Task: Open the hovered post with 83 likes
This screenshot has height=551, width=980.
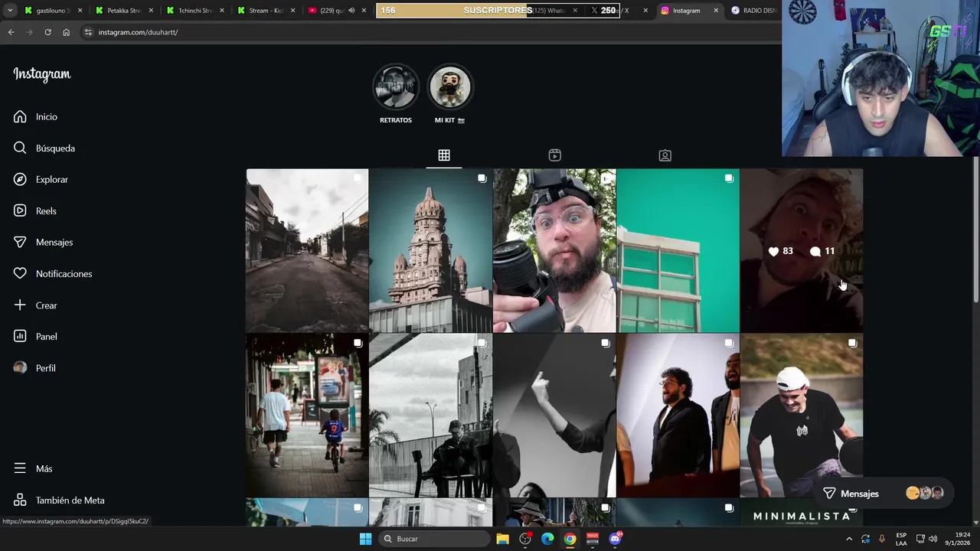Action: (802, 250)
